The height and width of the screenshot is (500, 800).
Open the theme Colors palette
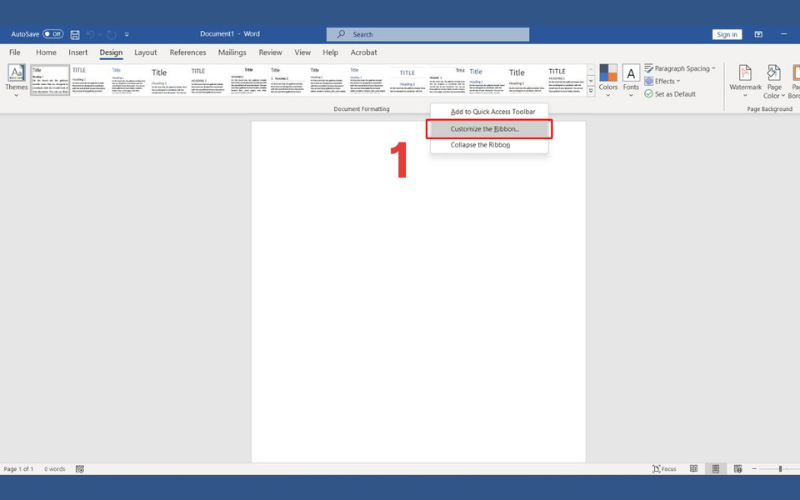click(x=608, y=79)
